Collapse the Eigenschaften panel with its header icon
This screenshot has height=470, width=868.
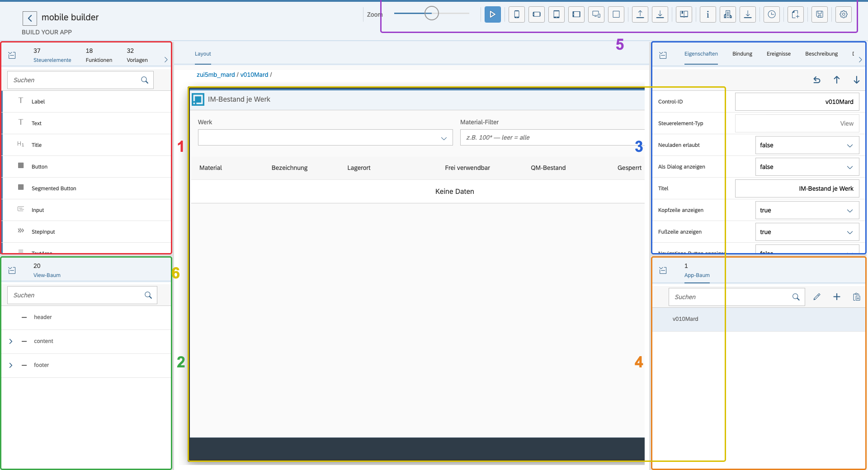click(x=663, y=55)
